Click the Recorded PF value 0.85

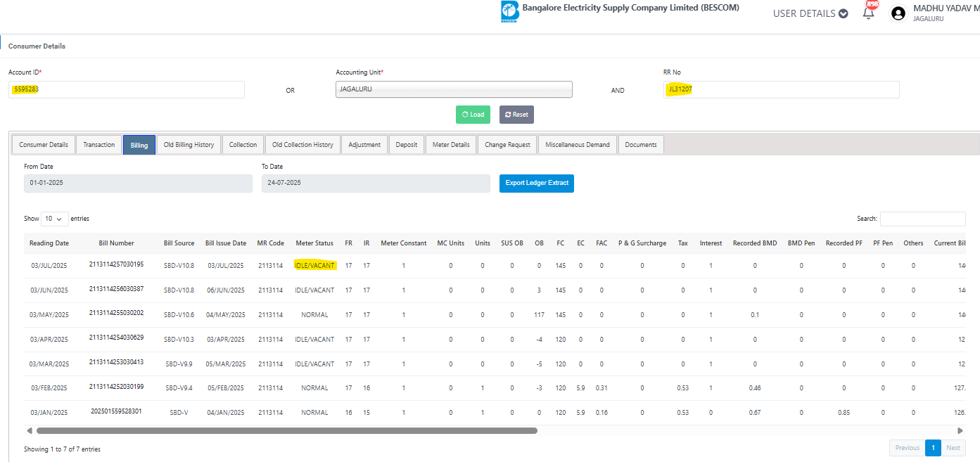pyautogui.click(x=844, y=413)
